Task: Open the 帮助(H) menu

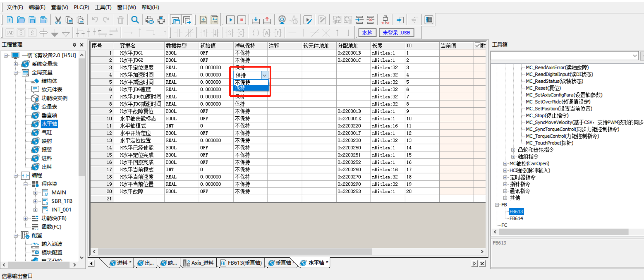Action: pos(150,7)
